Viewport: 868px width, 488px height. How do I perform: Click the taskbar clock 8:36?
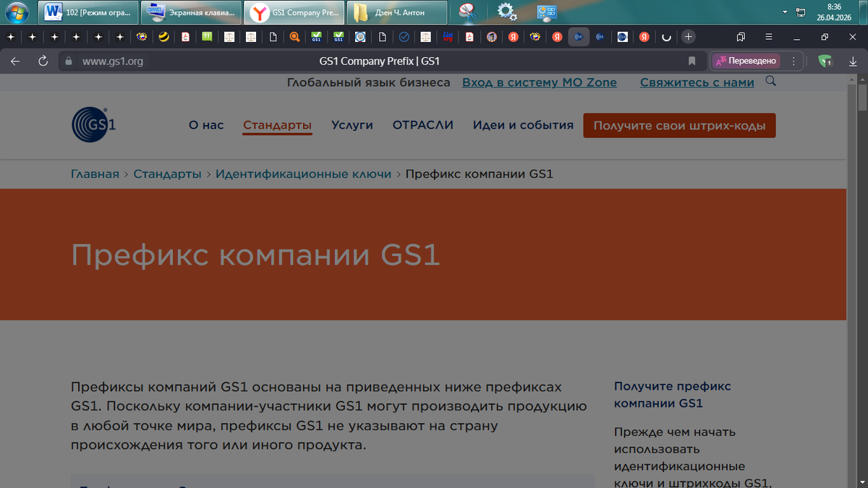(834, 12)
